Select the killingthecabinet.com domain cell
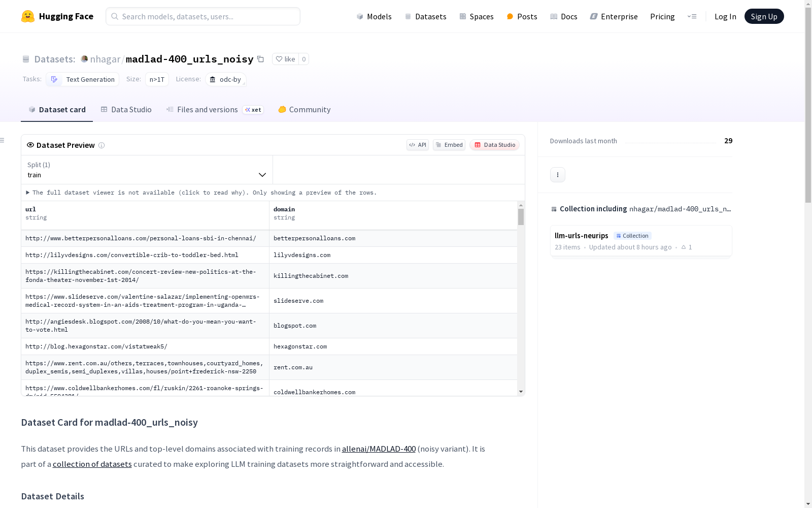812x508 pixels. 393,276
